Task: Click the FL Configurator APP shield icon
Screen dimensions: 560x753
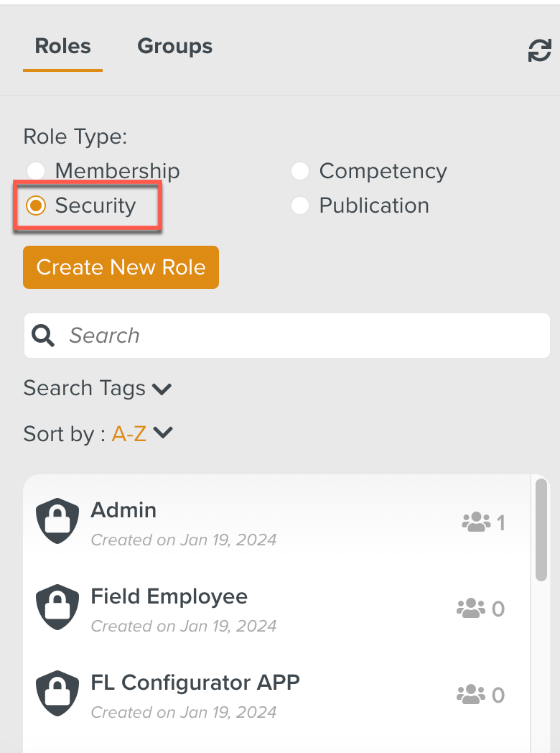Action: click(x=57, y=692)
